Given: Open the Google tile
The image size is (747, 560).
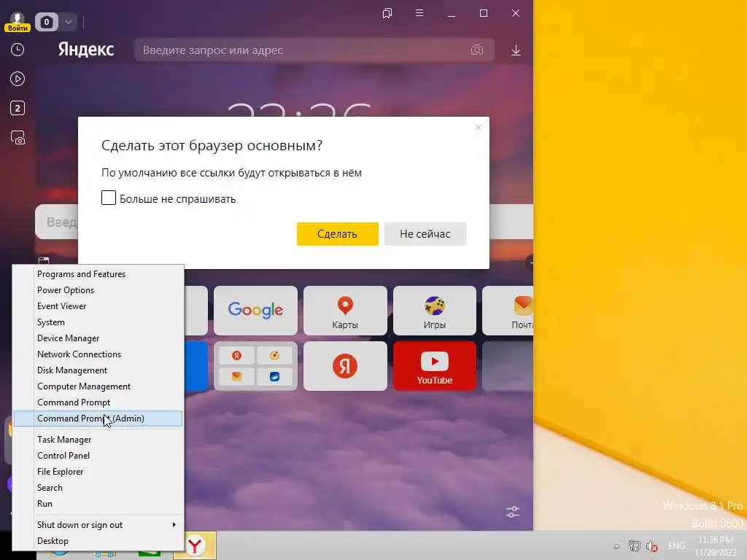Looking at the screenshot, I should [255, 311].
